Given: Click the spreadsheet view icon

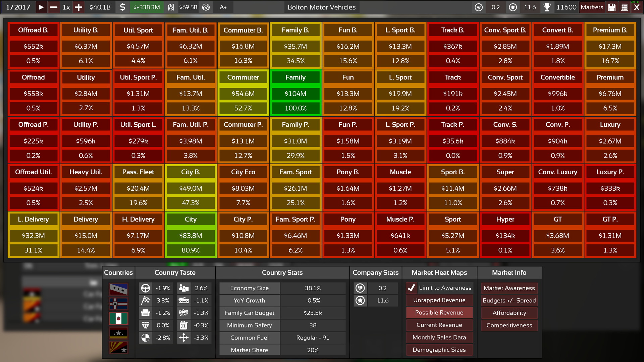Looking at the screenshot, I should (625, 7).
